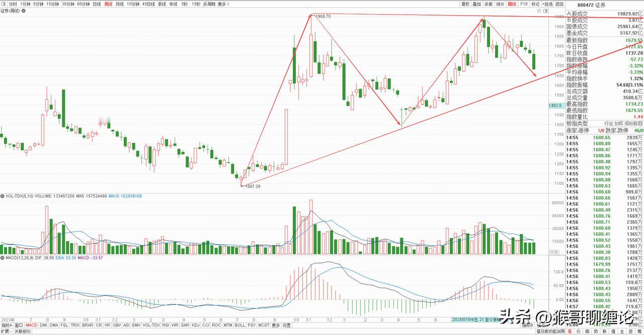Screen dimensions: 644x335
Task: Open the 多股 multi-stock view
Action: pyautogui.click(x=489, y=4)
